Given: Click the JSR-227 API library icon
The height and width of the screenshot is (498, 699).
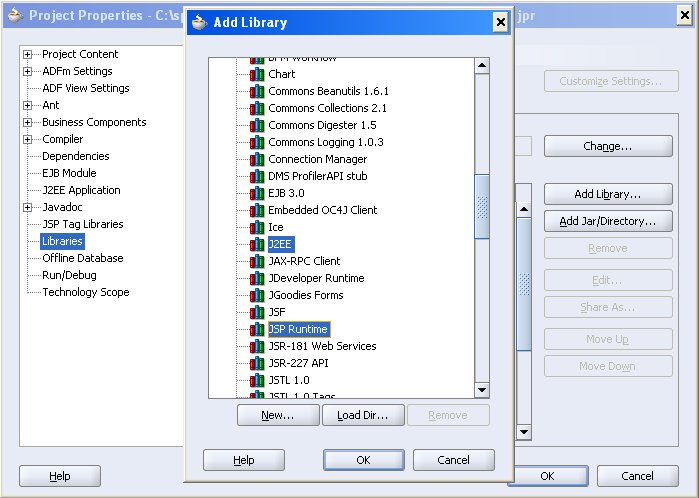Looking at the screenshot, I should (257, 363).
